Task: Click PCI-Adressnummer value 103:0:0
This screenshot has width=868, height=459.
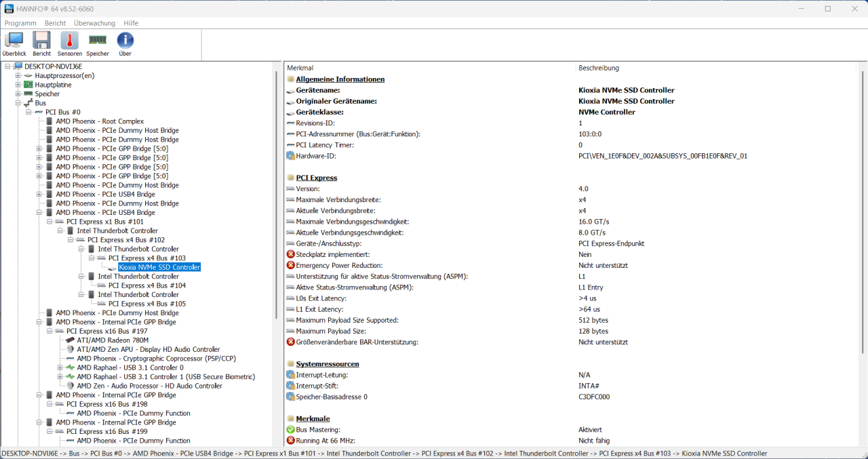Action: tap(590, 134)
